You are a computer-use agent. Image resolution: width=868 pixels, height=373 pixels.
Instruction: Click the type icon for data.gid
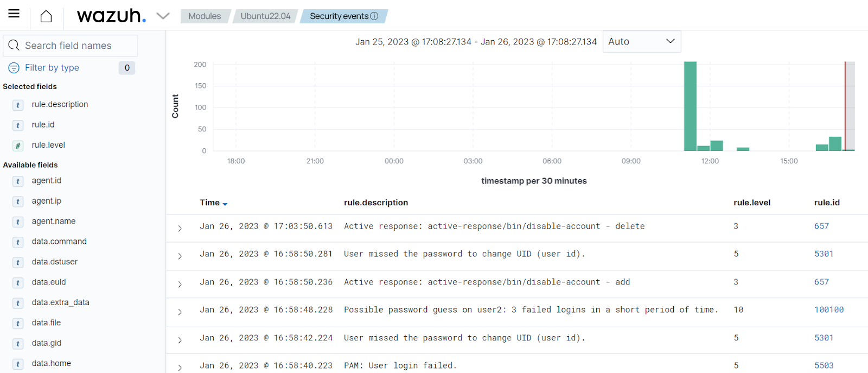(x=18, y=344)
